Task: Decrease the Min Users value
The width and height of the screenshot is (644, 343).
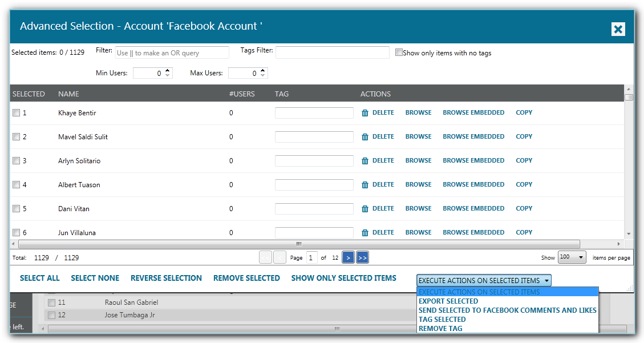Action: tap(167, 75)
